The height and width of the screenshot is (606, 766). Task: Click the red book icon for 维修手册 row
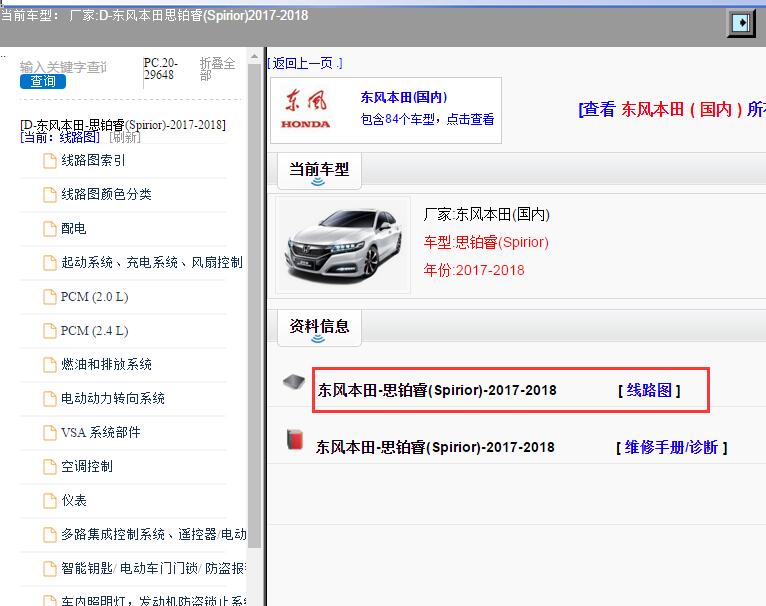click(295, 439)
